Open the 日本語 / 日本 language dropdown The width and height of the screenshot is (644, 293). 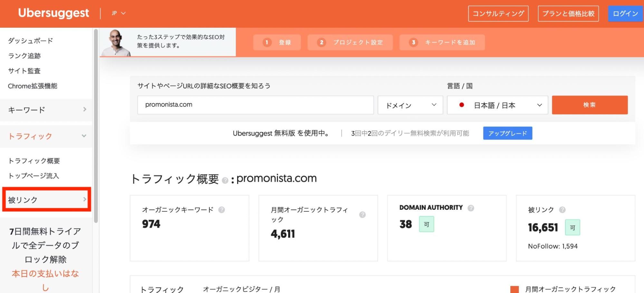click(497, 105)
